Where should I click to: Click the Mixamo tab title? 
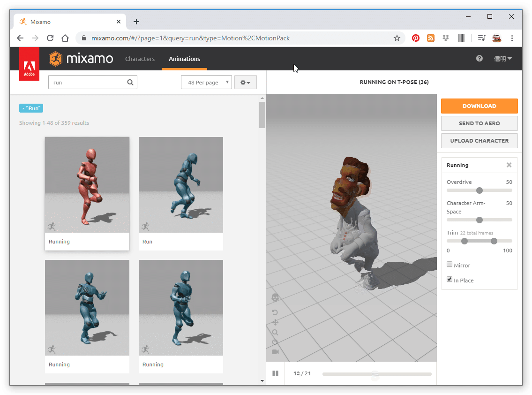(x=40, y=22)
